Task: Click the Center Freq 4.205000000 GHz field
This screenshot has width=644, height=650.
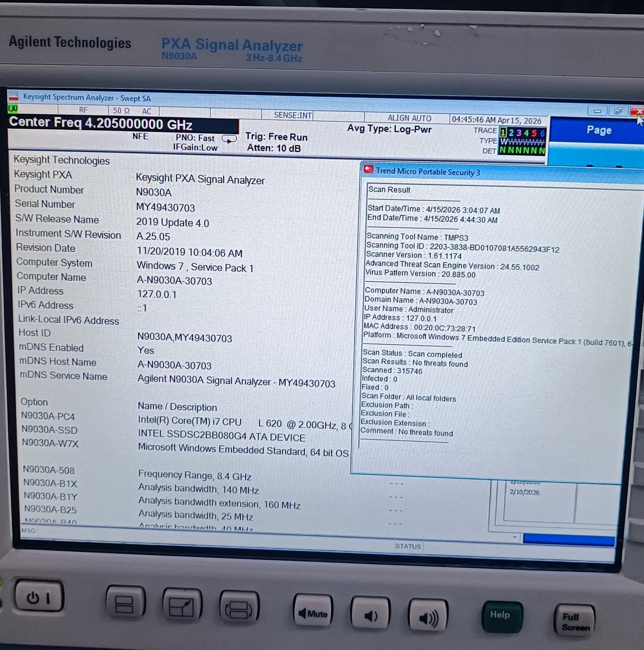Action: point(123,124)
